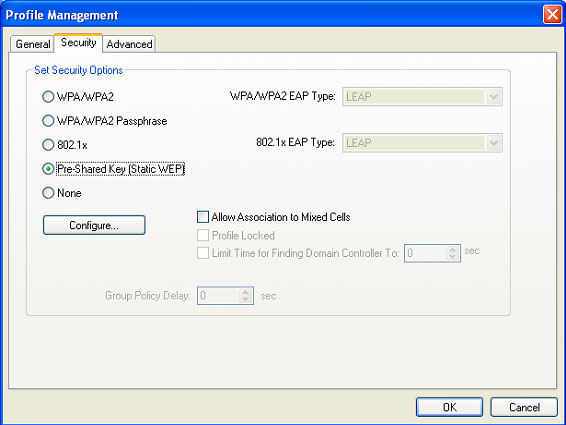Viewport: 566px width, 425px height.
Task: Select Pre-Shared Key (Static WEP) option
Action: [48, 169]
